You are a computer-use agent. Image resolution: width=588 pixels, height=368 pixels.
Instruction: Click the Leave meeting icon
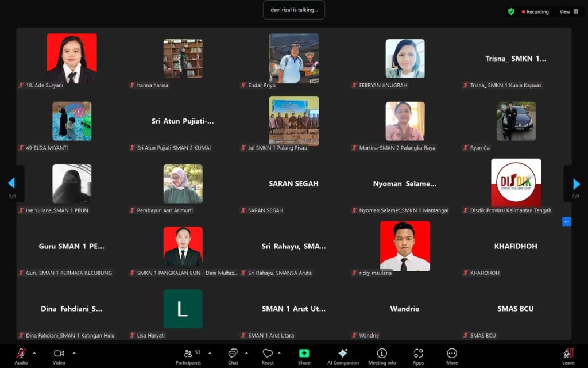(568, 354)
